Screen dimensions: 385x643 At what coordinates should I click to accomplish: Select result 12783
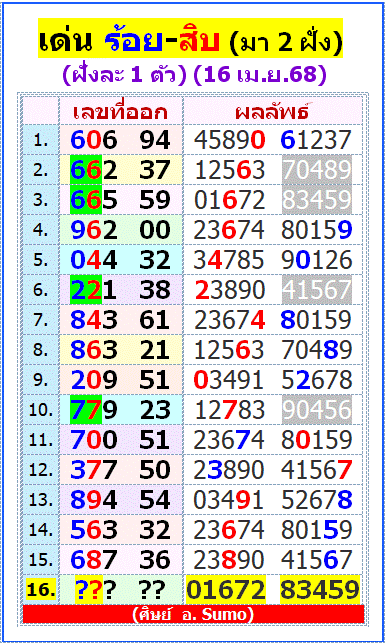point(230,410)
